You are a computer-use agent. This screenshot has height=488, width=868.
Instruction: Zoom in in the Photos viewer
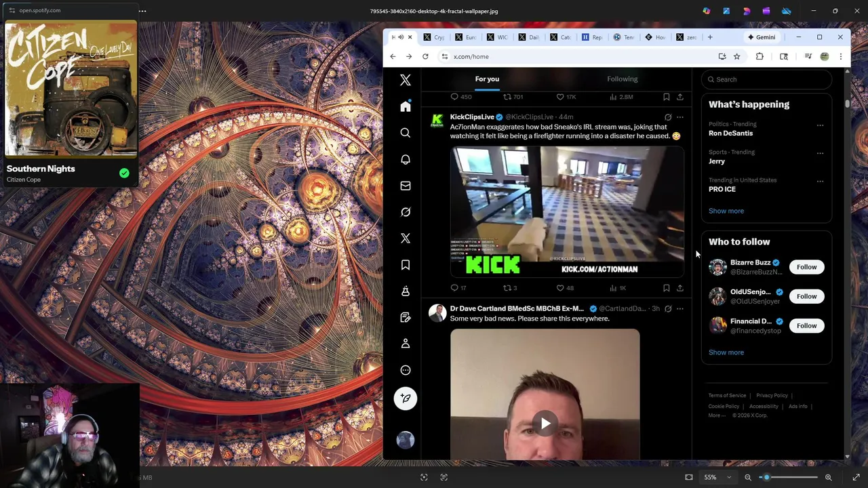coord(828,477)
